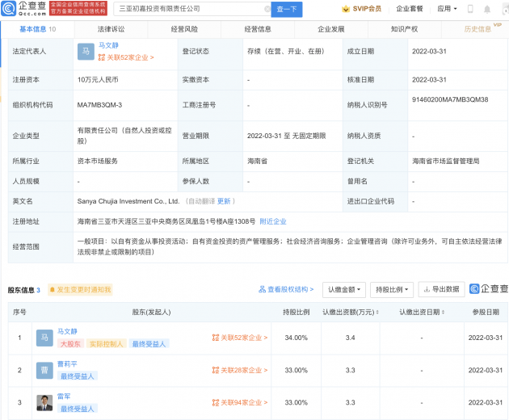Switch to the 法律诉讼 tab
This screenshot has width=509, height=420.
click(111, 29)
